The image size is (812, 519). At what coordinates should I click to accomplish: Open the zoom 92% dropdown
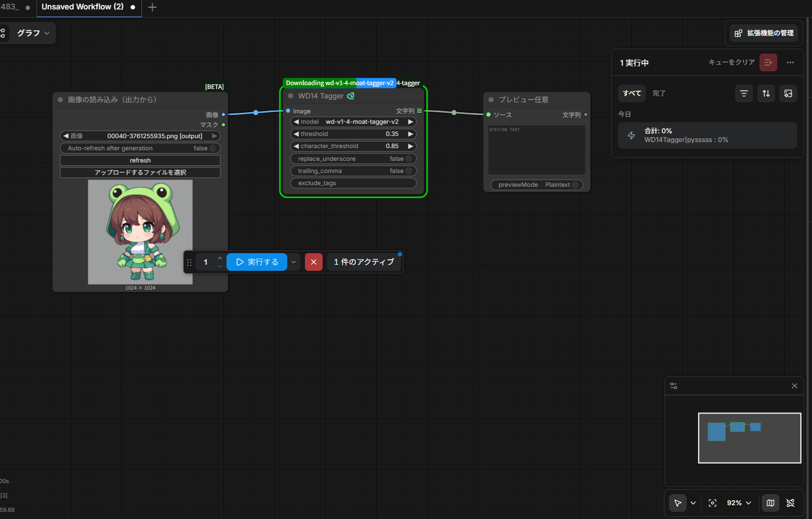point(739,503)
